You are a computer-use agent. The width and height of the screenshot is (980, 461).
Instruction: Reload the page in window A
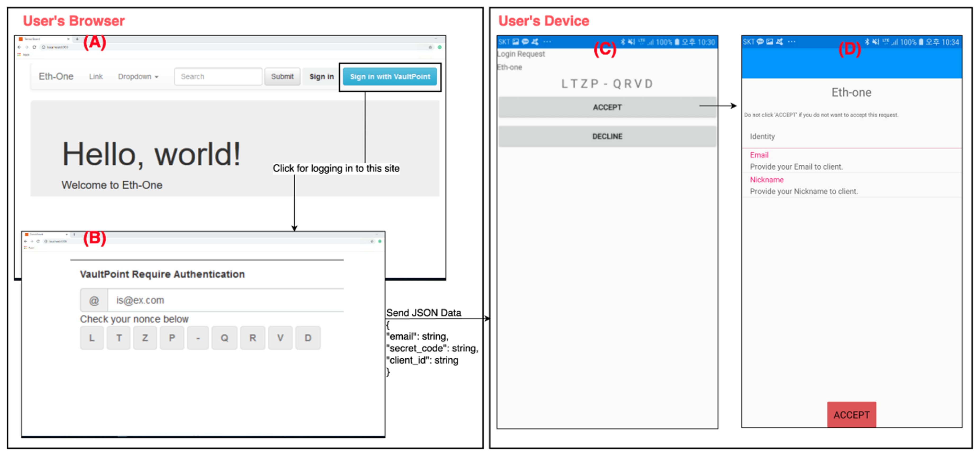click(34, 47)
